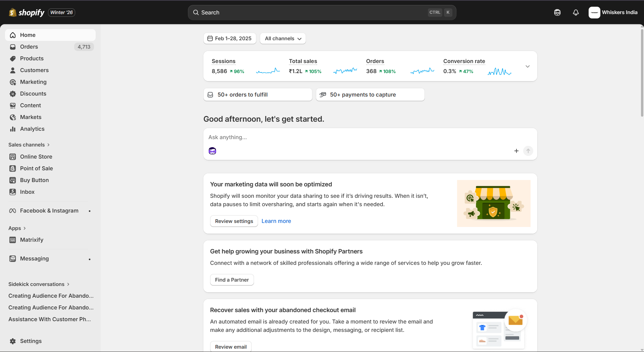The image size is (644, 352).
Task: Click 50+ orders to fulfill
Action: [258, 95]
